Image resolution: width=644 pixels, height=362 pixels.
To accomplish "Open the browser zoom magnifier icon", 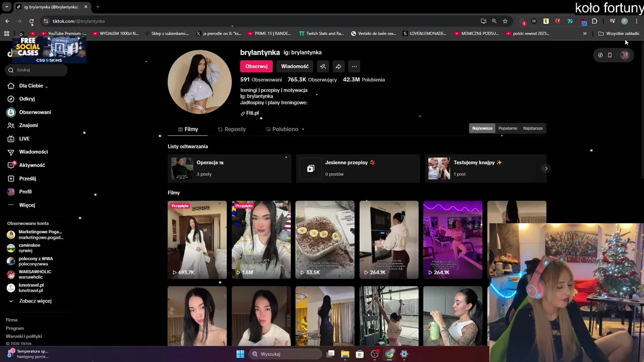I will click(x=494, y=21).
